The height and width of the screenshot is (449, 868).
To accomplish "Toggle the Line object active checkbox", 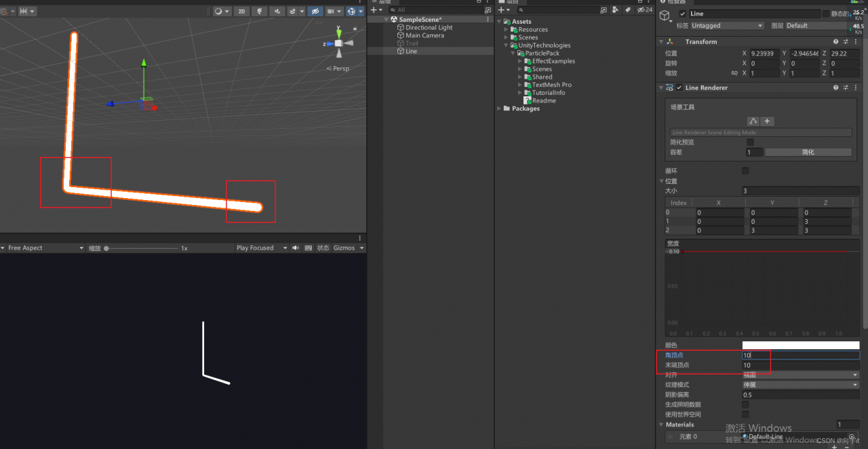I will [682, 14].
